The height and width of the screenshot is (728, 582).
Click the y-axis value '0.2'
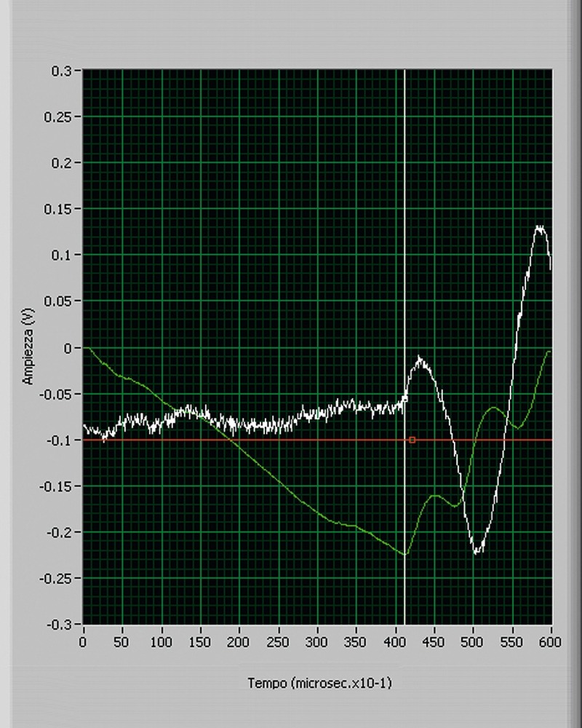click(62, 163)
